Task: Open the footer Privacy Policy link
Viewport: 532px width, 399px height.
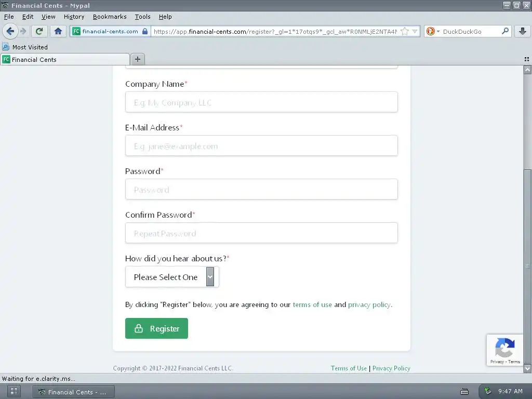Action: [391, 368]
